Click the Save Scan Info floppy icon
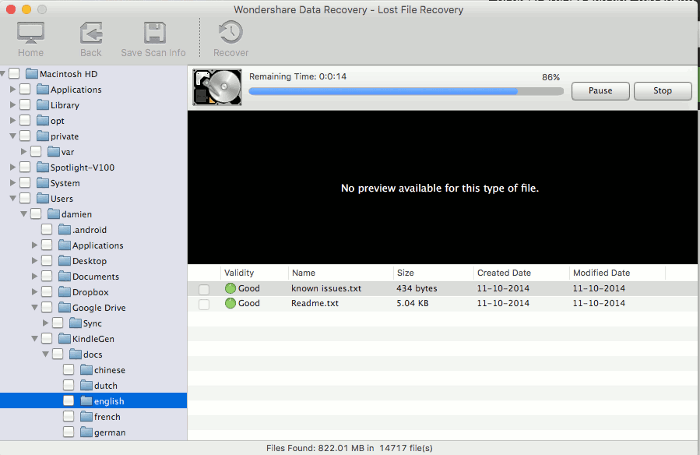700x455 pixels. point(154,33)
